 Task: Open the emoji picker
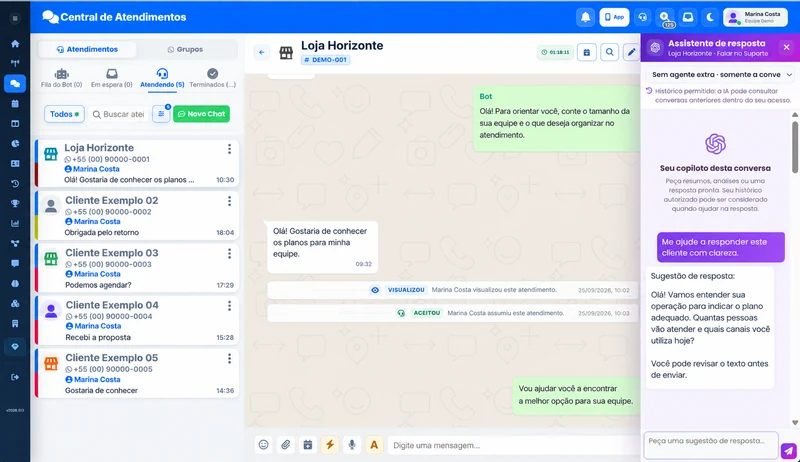click(263, 445)
